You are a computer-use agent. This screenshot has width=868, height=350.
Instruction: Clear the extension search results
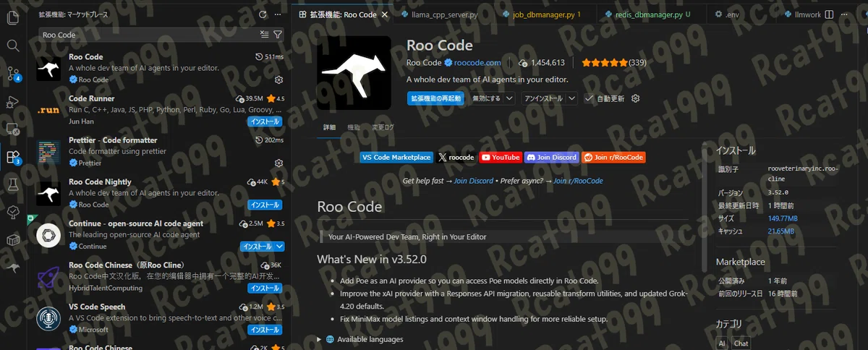265,34
